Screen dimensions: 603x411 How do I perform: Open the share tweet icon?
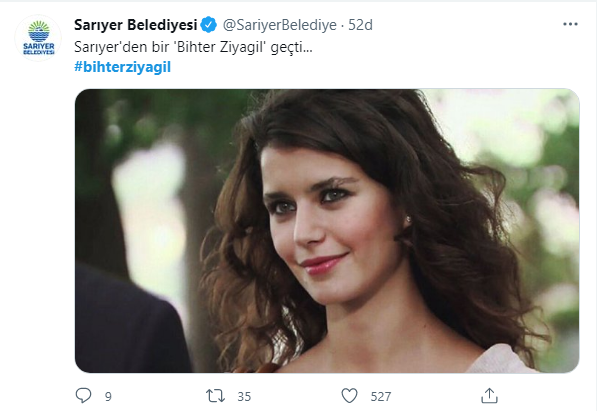click(489, 395)
